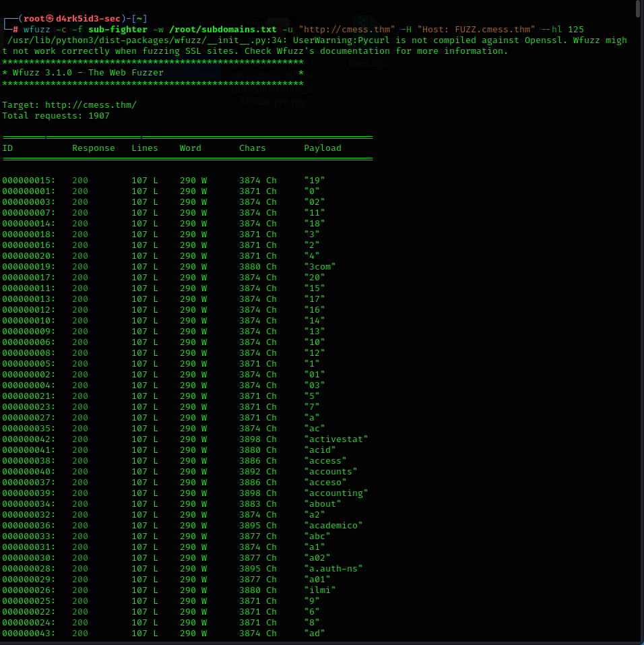Click the http://cmess.thm URL in the command
Screen dimensions: 644x645
pyautogui.click(x=347, y=30)
